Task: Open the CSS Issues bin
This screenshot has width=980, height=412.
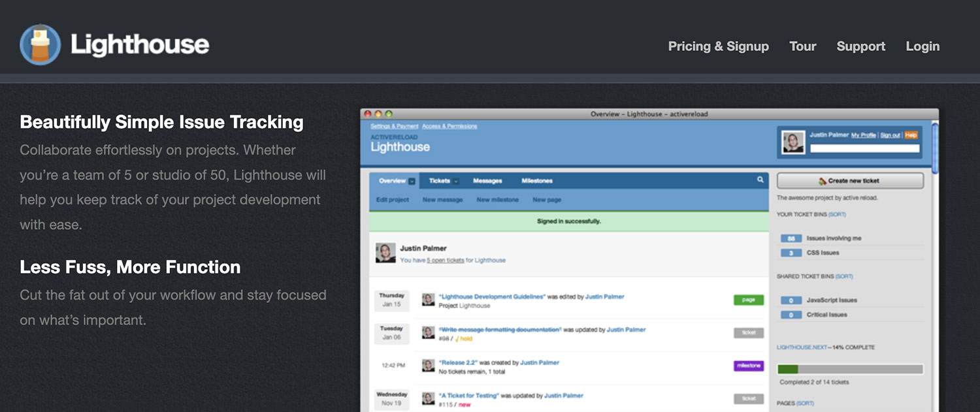Action: pyautogui.click(x=823, y=253)
